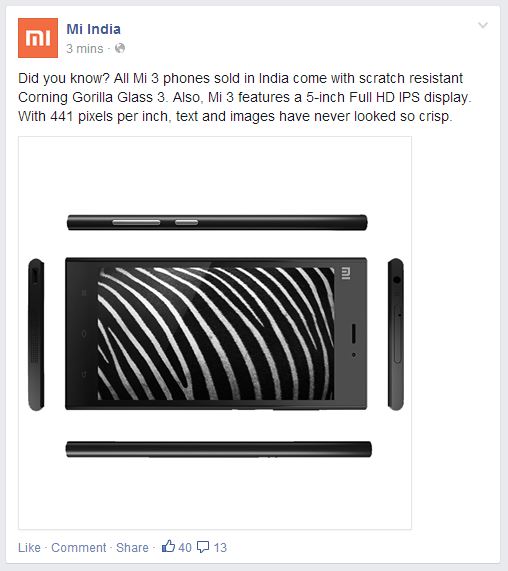
Task: Expand the post options chevron menu
Action: coord(483,25)
